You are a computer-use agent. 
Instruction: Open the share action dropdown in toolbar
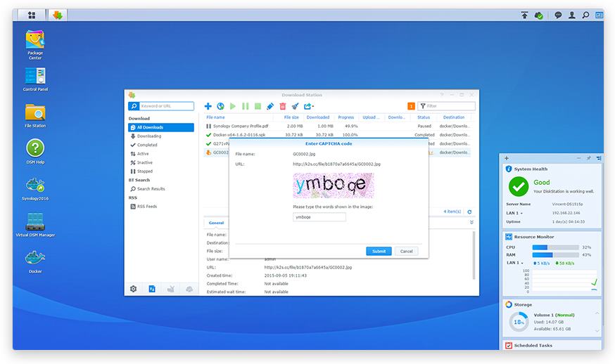309,106
